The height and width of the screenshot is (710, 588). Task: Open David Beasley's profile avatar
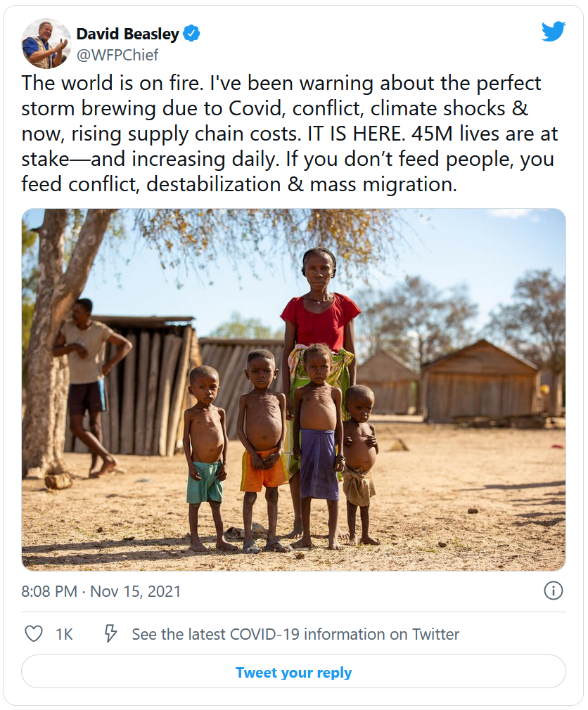coord(46,44)
